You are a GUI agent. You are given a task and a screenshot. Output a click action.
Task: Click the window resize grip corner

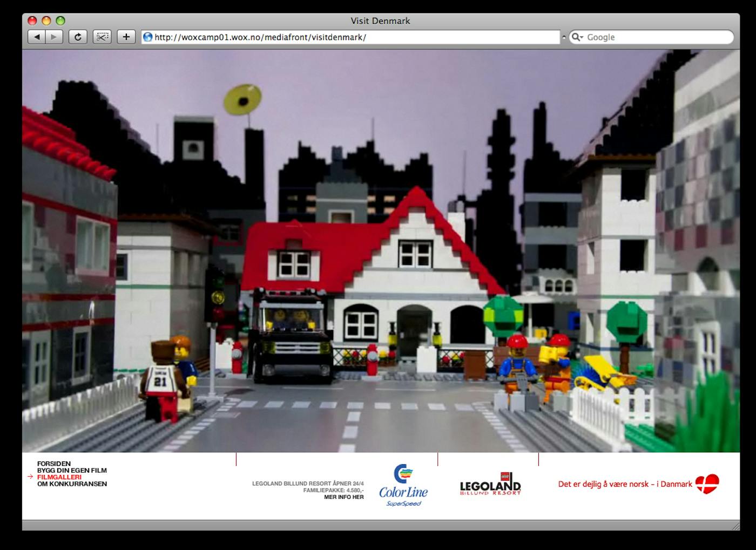(735, 526)
